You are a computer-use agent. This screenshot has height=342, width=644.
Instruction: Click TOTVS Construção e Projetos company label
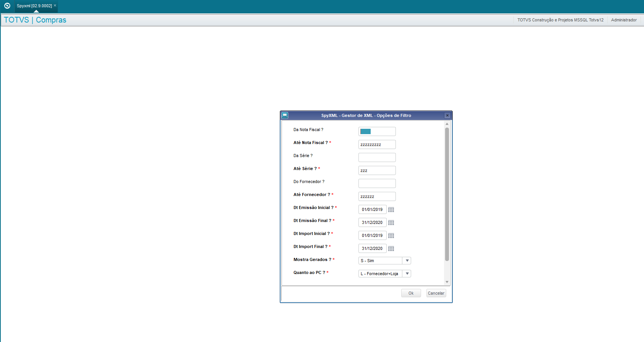560,20
